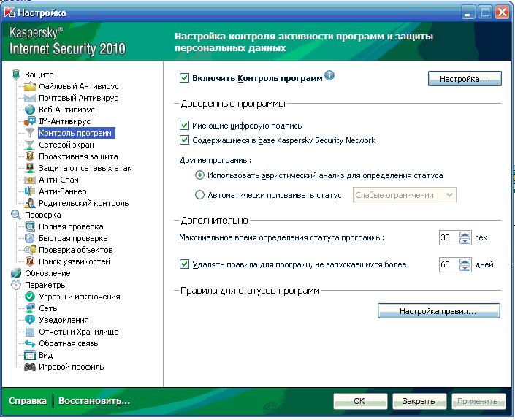Image resolution: width=515 pixels, height=420 pixels.
Task: Go to Обновление section
Action: click(x=47, y=273)
